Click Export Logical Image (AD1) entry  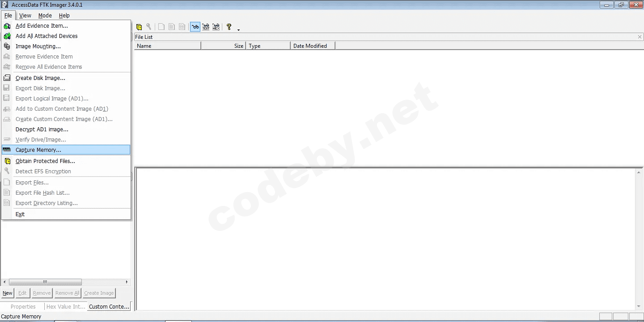(66, 99)
